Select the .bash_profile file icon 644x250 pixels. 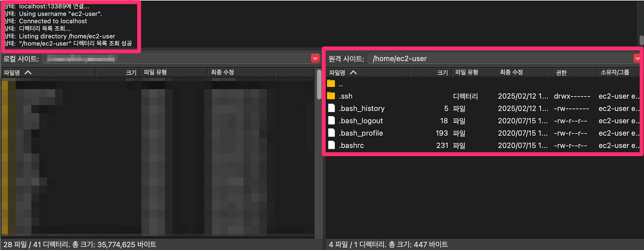click(x=331, y=133)
